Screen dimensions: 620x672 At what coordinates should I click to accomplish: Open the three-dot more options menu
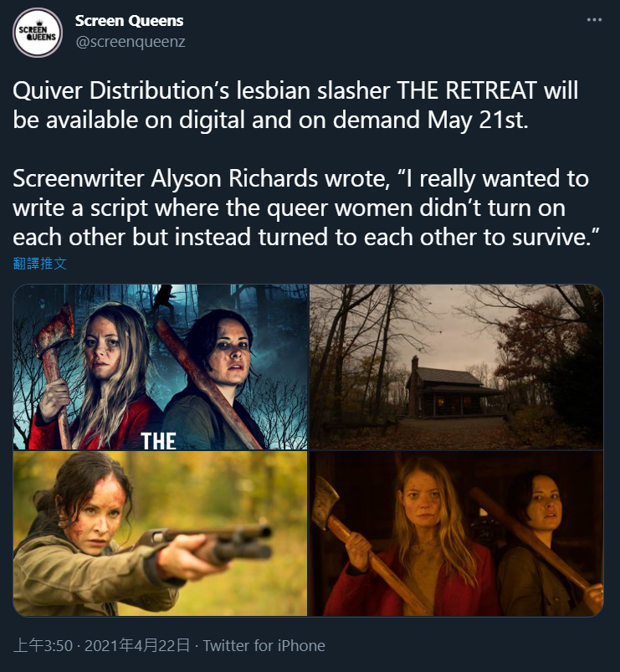coord(594,20)
